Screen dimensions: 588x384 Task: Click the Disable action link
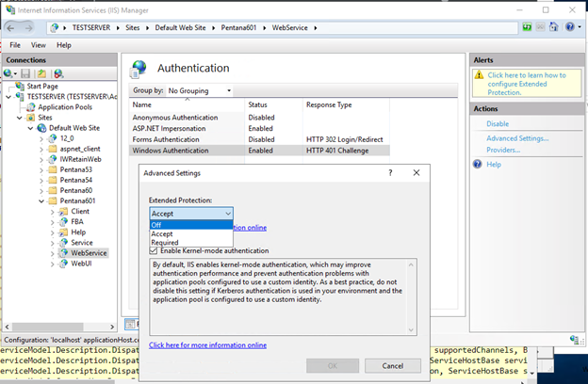tap(498, 123)
